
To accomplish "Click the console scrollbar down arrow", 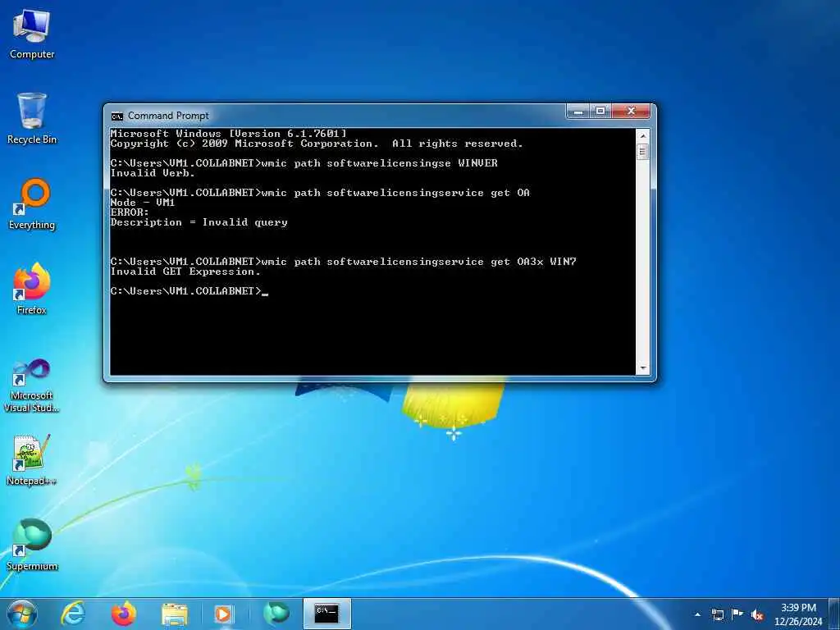I will click(x=643, y=368).
